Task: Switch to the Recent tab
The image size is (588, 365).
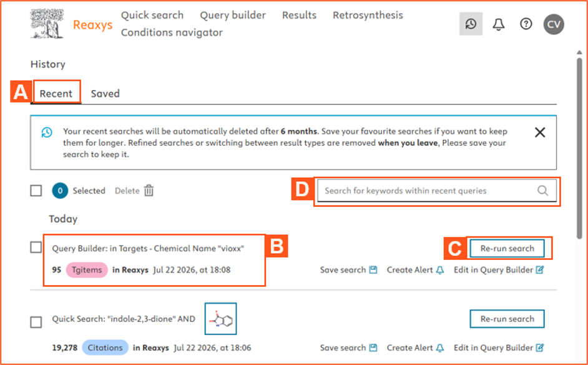Action: coord(56,94)
